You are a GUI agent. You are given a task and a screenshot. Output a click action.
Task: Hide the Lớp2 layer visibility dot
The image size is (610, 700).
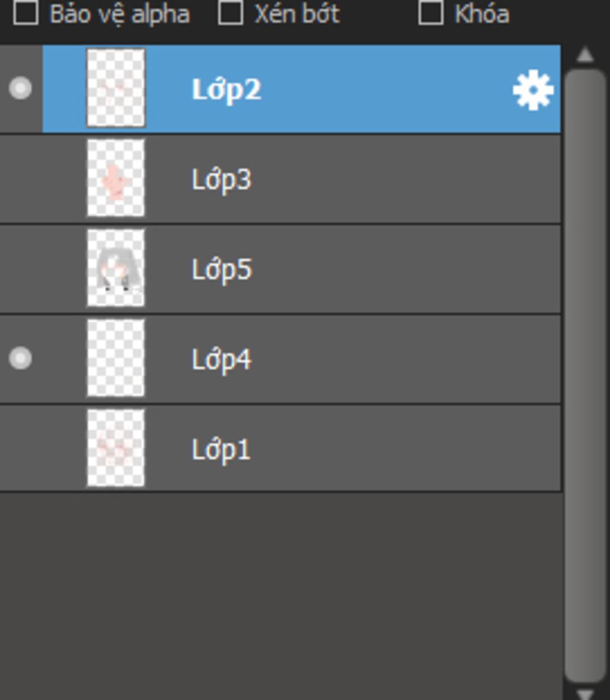(21, 89)
